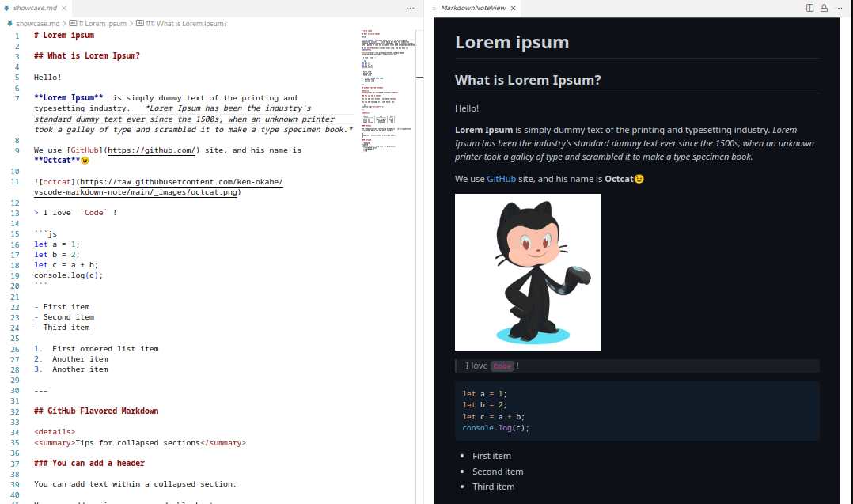Click the 'Lorem ipsum' title in preview
Viewport: 853px width, 504px height.
point(512,43)
